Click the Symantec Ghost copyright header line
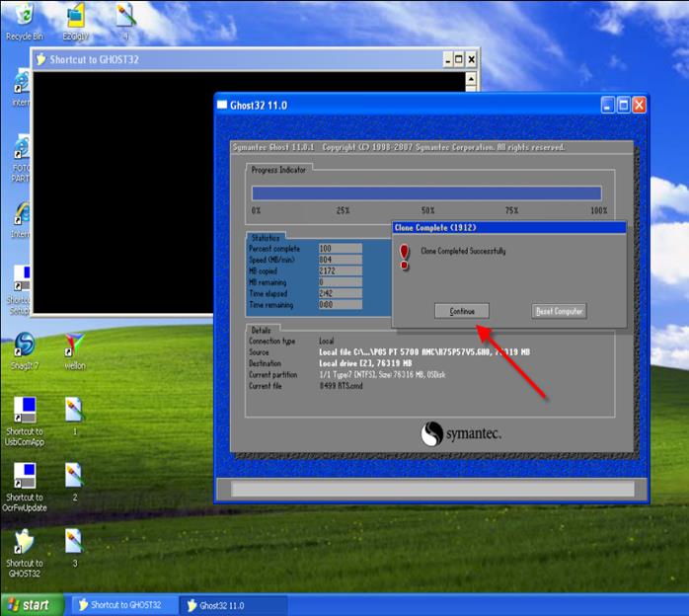This screenshot has width=689, height=616. pyautogui.click(x=399, y=147)
